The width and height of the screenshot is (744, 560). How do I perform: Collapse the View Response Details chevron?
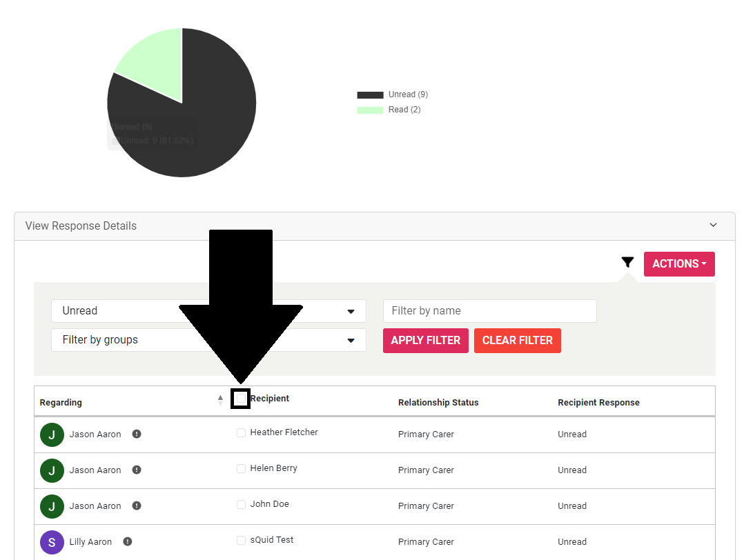coord(713,226)
